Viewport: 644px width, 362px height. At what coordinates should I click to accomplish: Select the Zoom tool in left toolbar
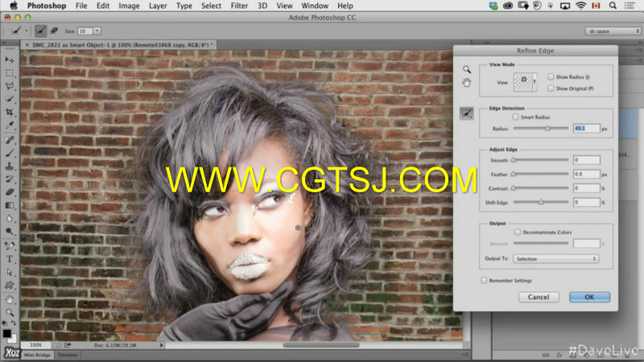[10, 313]
